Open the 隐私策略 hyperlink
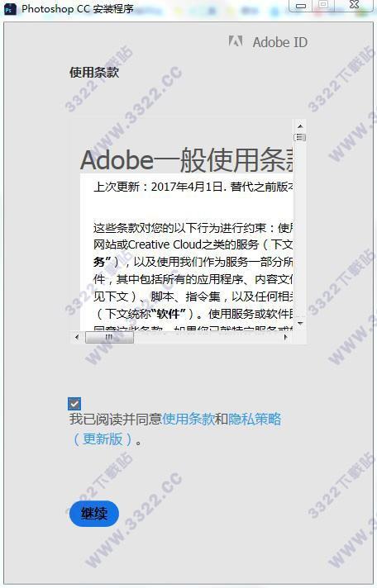 (255, 419)
